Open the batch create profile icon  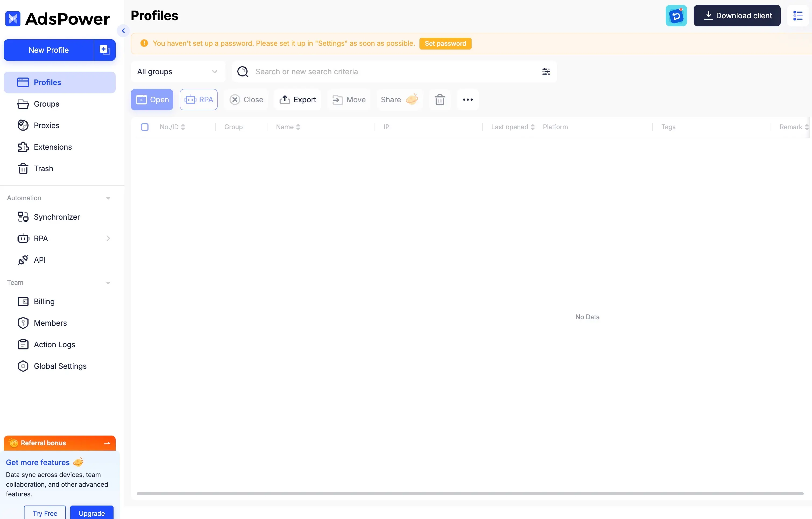[x=105, y=50]
